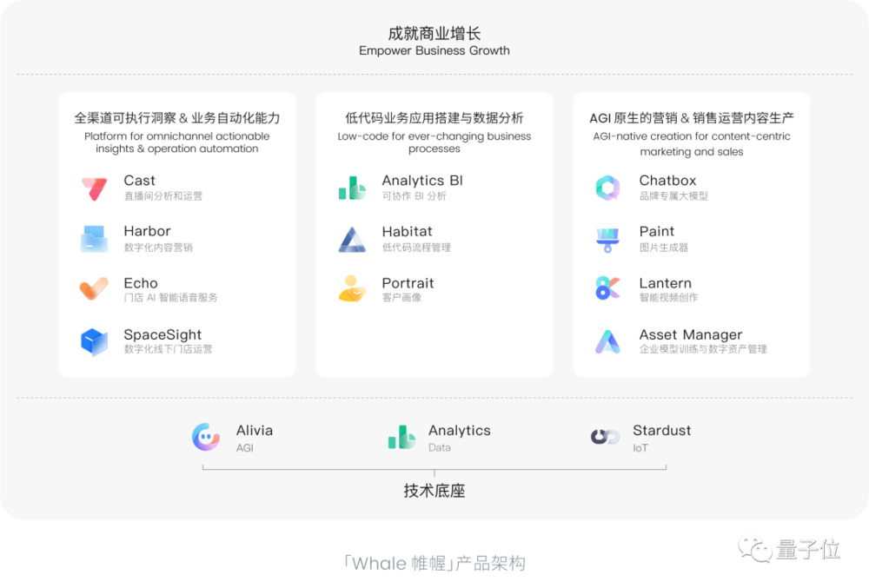This screenshot has height=588, width=869.
Task: Click the Empower Business Growth heading
Action: (x=434, y=50)
